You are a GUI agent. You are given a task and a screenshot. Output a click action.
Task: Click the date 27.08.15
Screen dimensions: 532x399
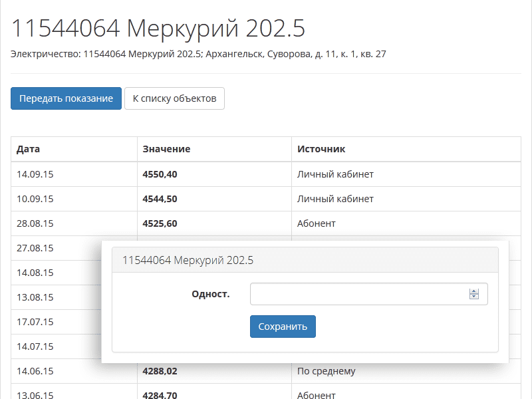click(x=35, y=248)
